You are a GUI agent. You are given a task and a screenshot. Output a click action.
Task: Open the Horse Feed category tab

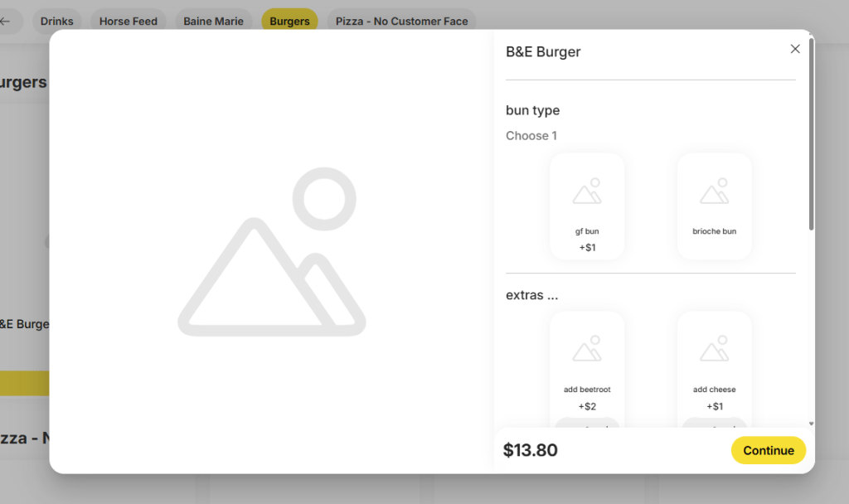[129, 21]
